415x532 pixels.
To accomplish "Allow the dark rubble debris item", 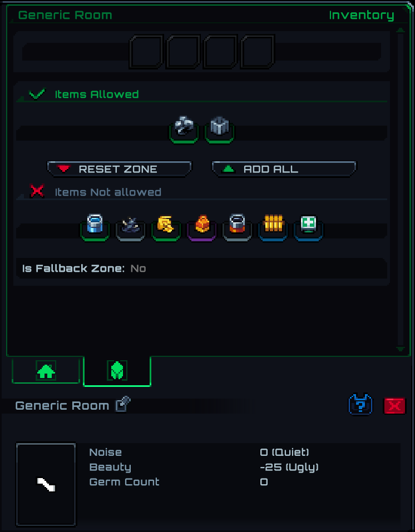I will coord(130,227).
